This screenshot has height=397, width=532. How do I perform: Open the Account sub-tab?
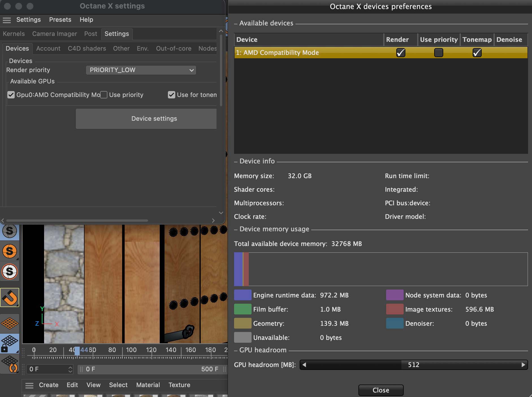click(x=48, y=48)
